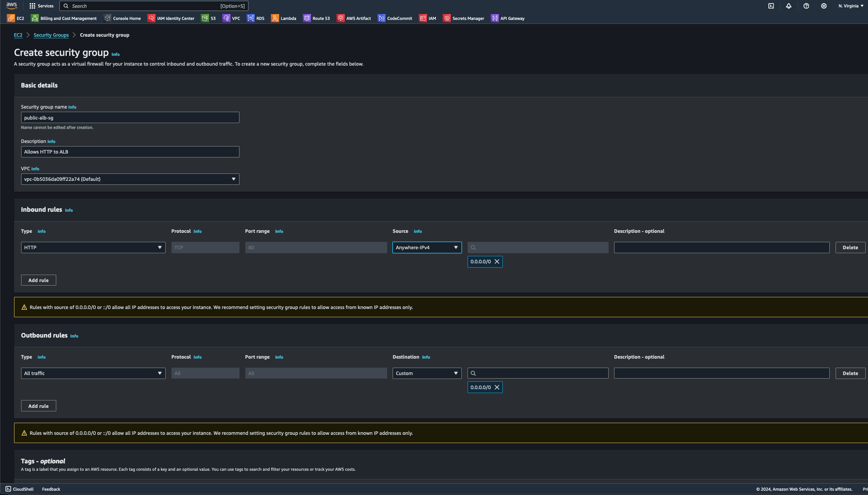Click the Security group name field
Image resolution: width=868 pixels, height=495 pixels.
tap(130, 118)
